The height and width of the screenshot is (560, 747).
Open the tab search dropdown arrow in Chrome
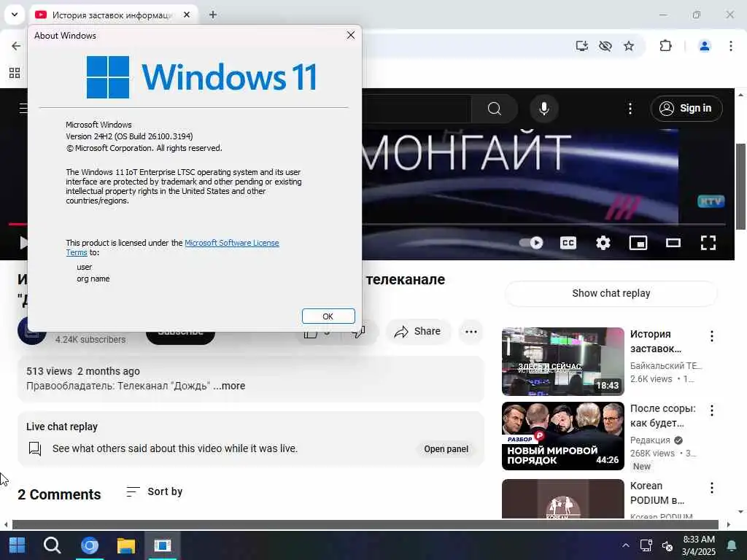(x=15, y=15)
